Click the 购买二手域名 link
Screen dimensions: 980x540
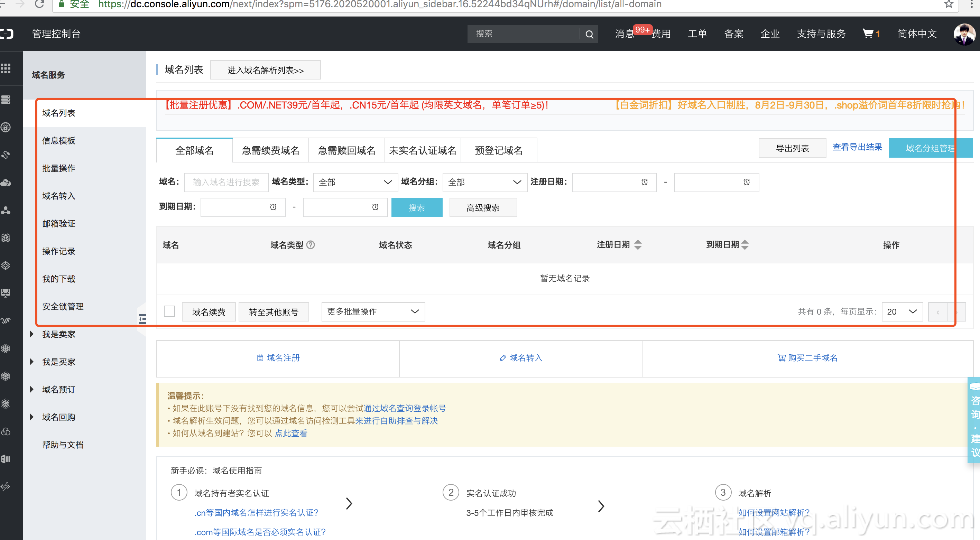(808, 358)
